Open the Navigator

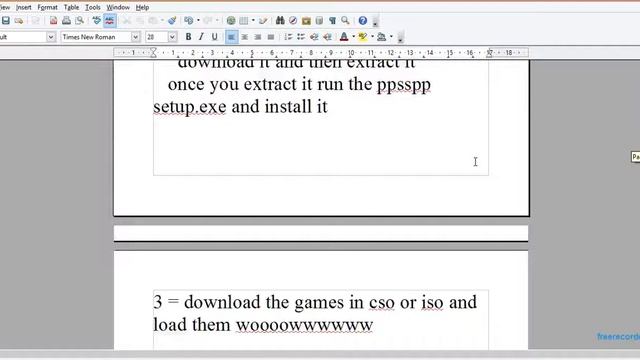coord(293,20)
